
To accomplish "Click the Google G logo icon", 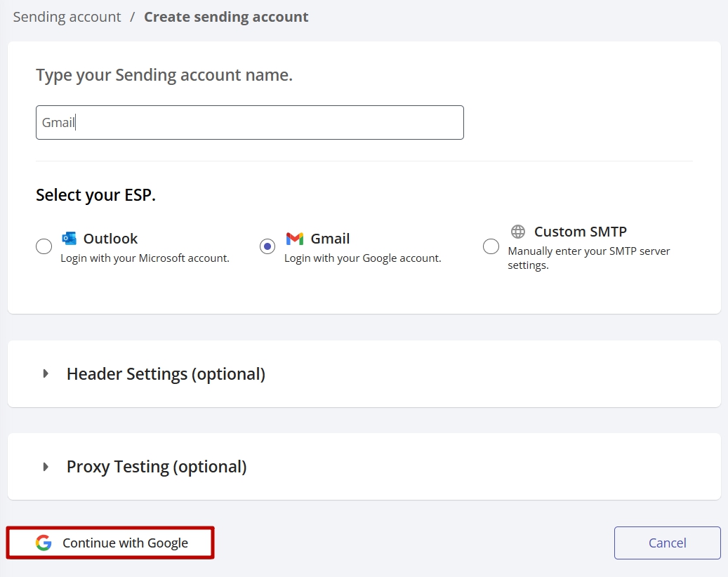I will [x=44, y=543].
